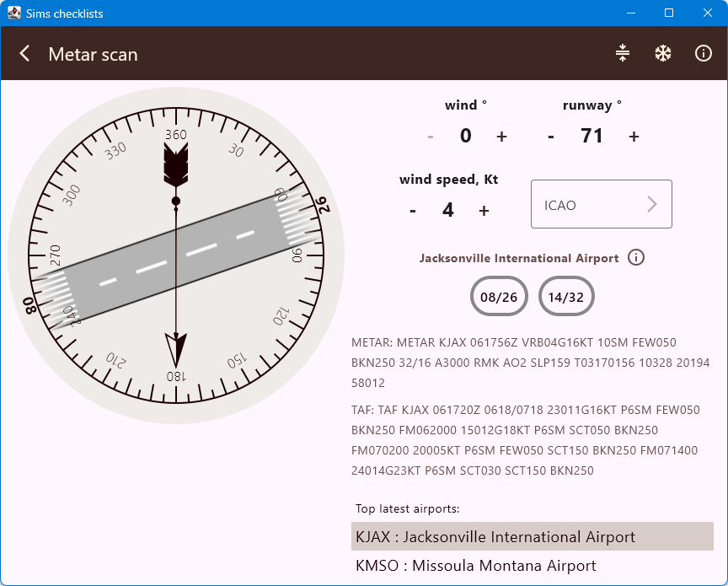The height and width of the screenshot is (586, 728).
Task: Toggle the snowflake icing icon
Action: (663, 53)
